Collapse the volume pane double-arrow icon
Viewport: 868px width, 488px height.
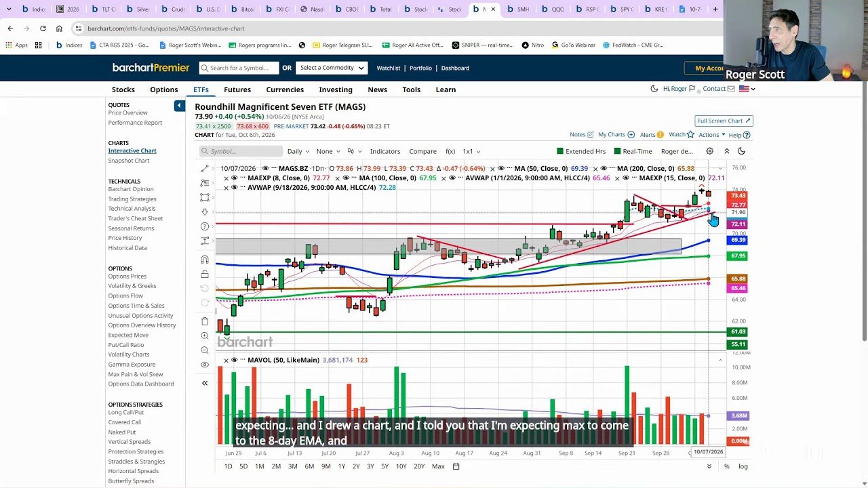point(205,383)
